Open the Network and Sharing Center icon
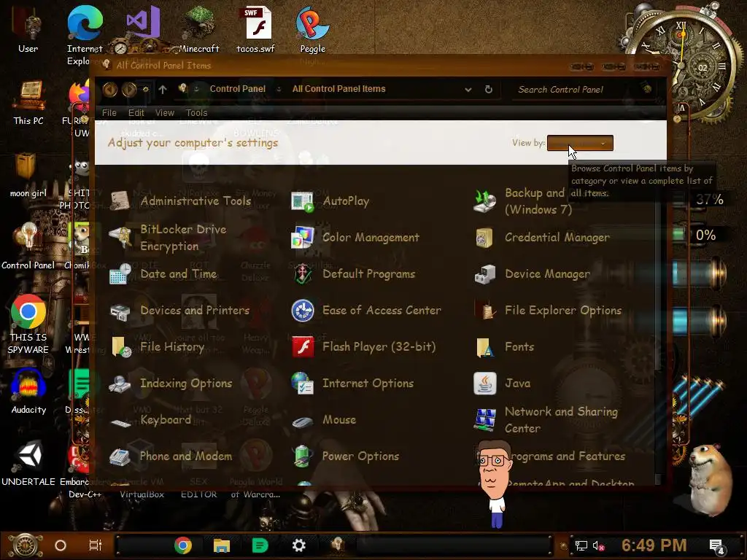This screenshot has width=747, height=560. point(485,419)
